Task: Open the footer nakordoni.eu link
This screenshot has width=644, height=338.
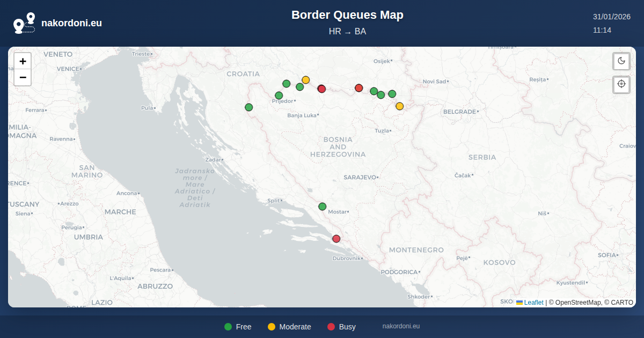Action: coord(401,326)
